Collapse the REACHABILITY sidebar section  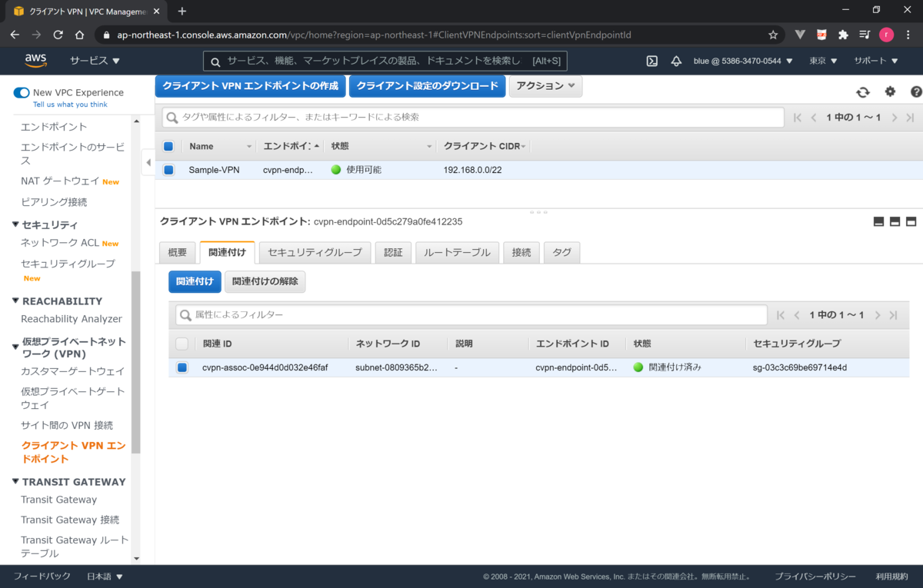(x=15, y=301)
